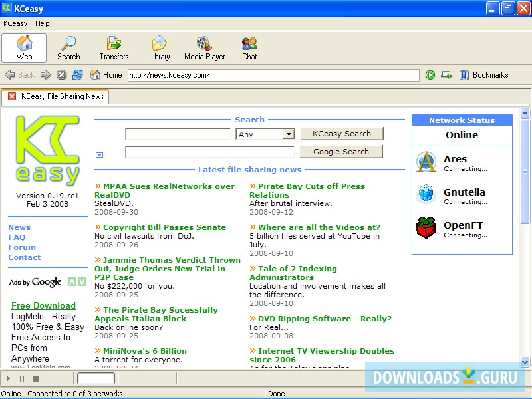Open the Library section
Screen dimensions: 532x399
[159, 48]
